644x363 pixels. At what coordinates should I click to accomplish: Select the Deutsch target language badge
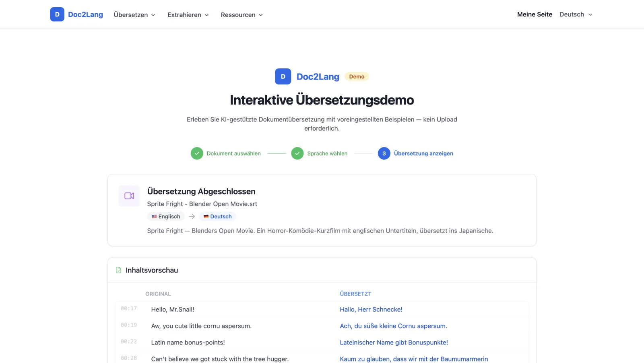[x=217, y=216]
